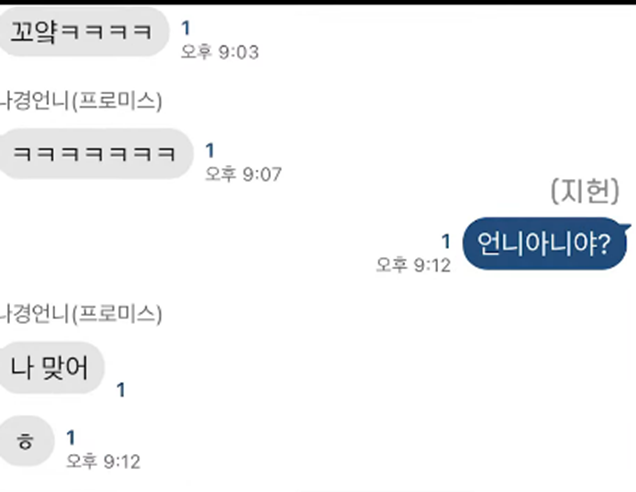Image resolution: width=636 pixels, height=492 pixels.
Task: Select the "나 맞어" message bubble
Action: click(x=51, y=368)
